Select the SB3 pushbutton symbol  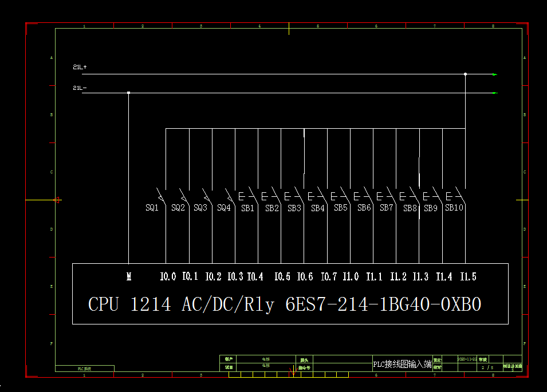(x=294, y=196)
